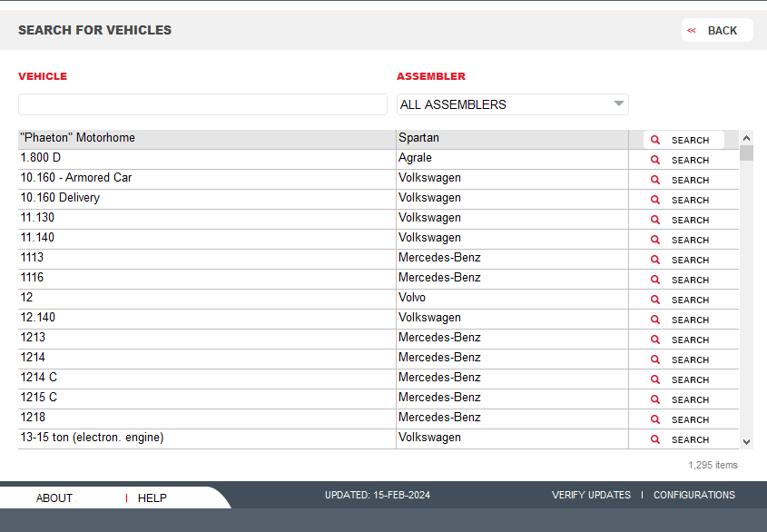
Task: Click the vehicle list scrollbar thumb
Action: coord(746,153)
